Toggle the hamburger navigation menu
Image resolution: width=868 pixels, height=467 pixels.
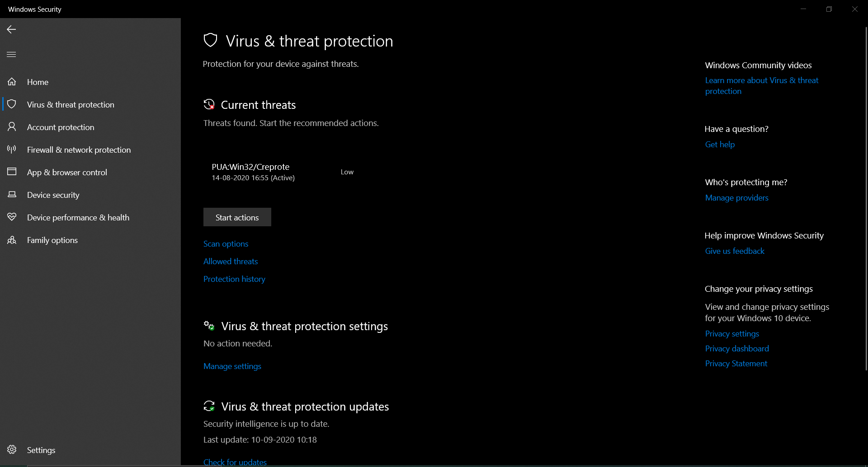(11, 54)
